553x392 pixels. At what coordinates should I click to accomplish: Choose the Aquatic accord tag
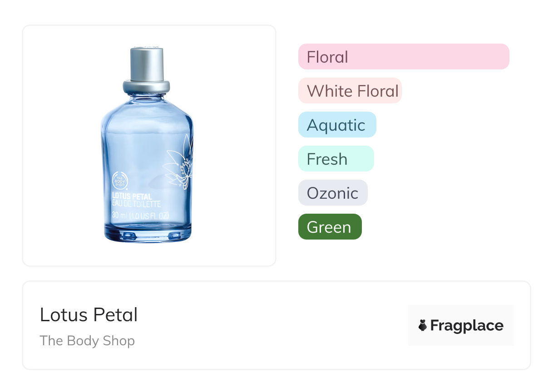pyautogui.click(x=337, y=125)
